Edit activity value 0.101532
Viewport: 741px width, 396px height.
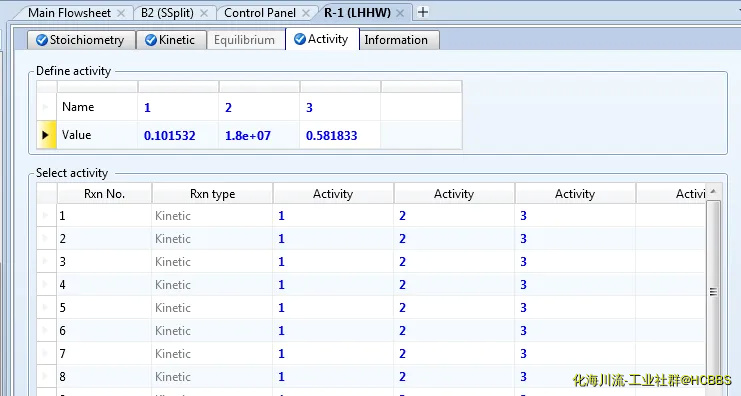178,135
